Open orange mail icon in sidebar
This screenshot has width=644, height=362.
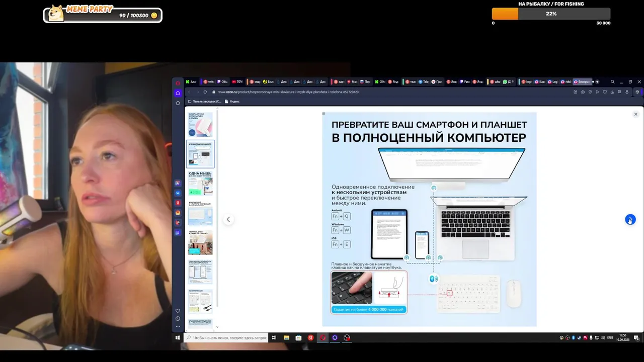(178, 213)
